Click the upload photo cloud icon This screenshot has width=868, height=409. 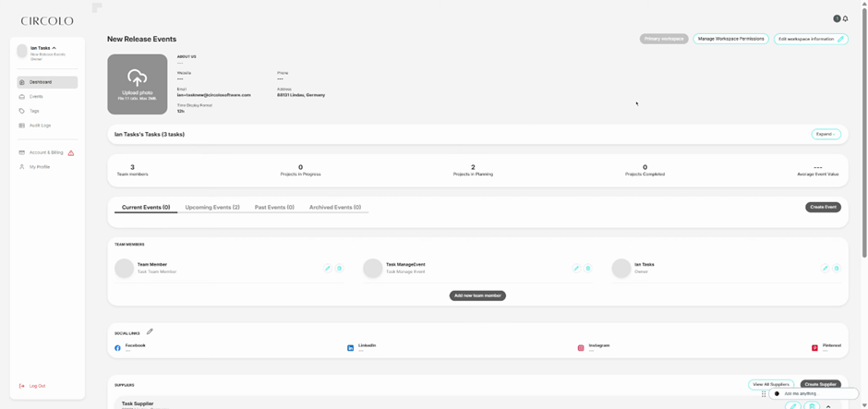click(x=138, y=78)
